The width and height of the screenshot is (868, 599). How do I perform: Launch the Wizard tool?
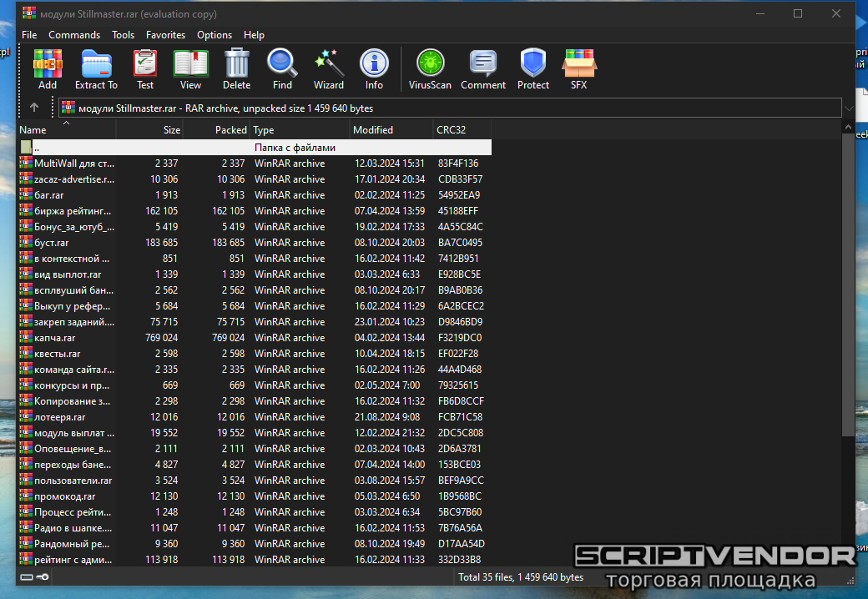click(328, 68)
